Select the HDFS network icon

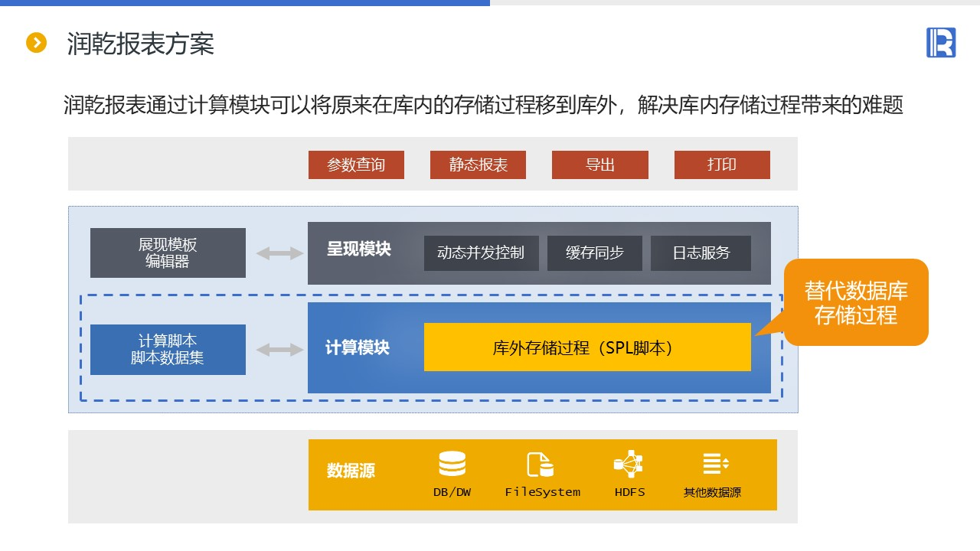click(x=629, y=464)
